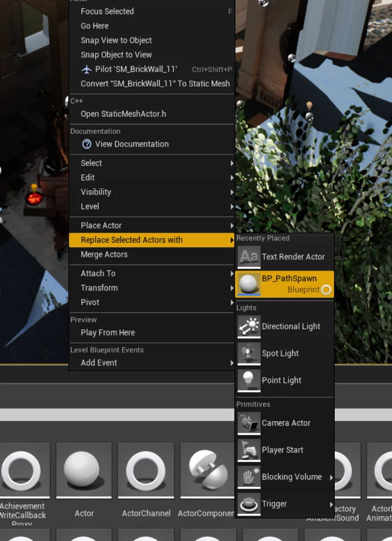Image resolution: width=392 pixels, height=541 pixels.
Task: Choose Merge Actors entry
Action: [152, 255]
